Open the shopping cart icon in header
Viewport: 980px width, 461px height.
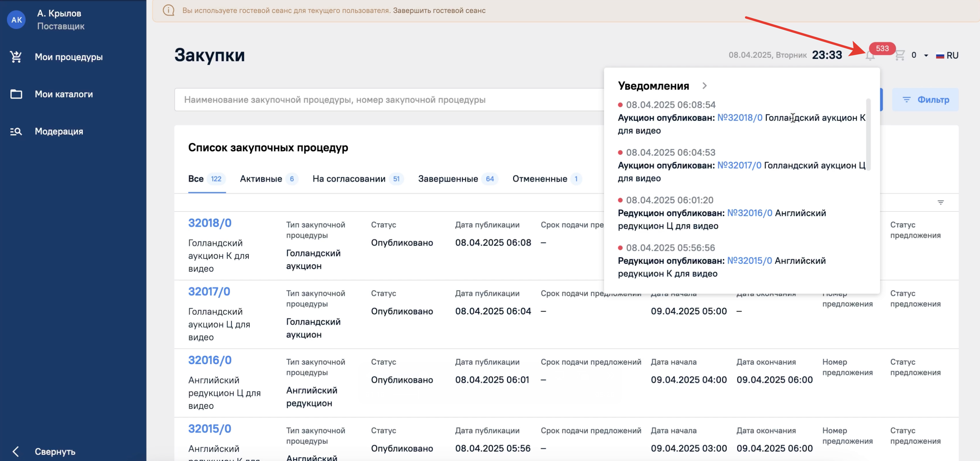[899, 56]
